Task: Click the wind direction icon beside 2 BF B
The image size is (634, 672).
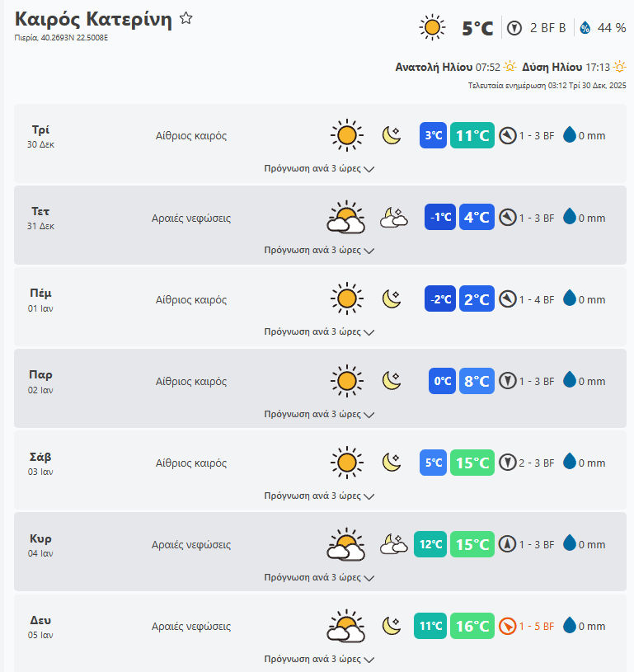Action: [514, 28]
